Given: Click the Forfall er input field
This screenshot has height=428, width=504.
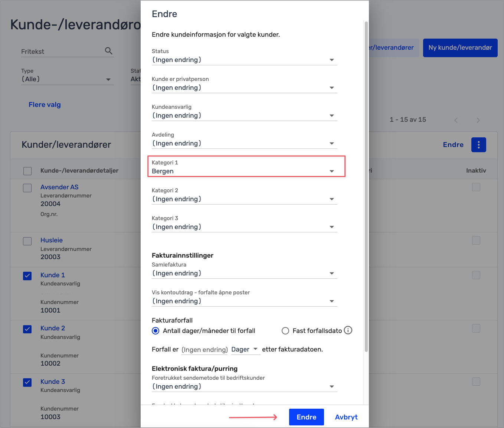Looking at the screenshot, I should coord(204,350).
